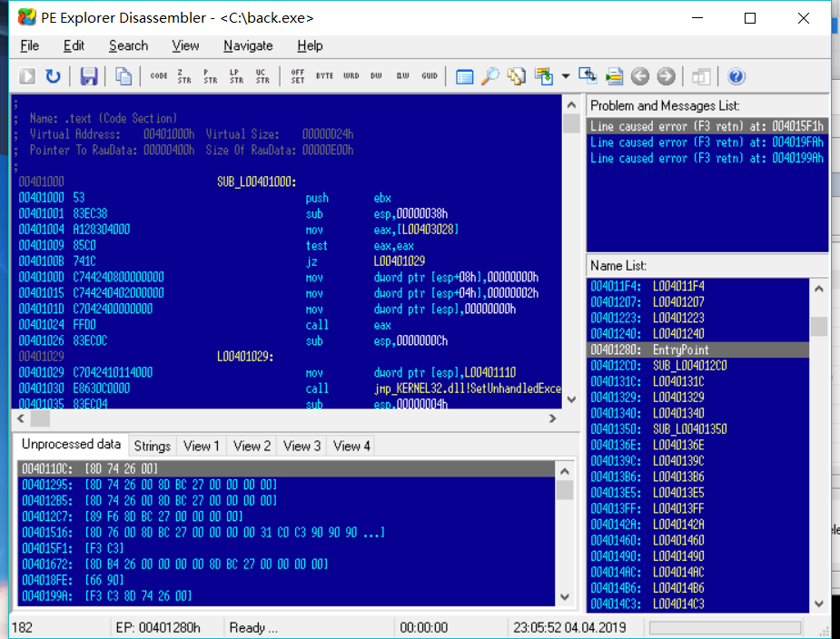This screenshot has width=840, height=639.
Task: Select error message at 0040199Ah
Action: tap(707, 158)
